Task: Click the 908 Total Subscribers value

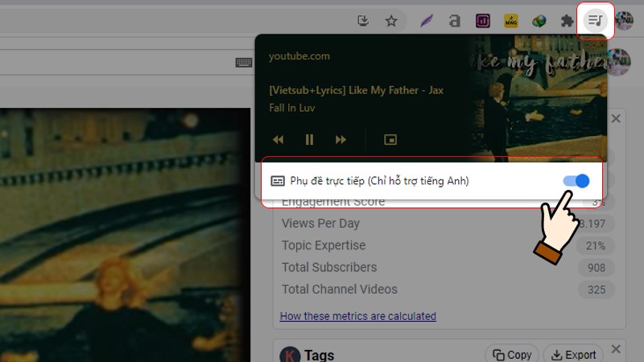Action: pyautogui.click(x=596, y=268)
